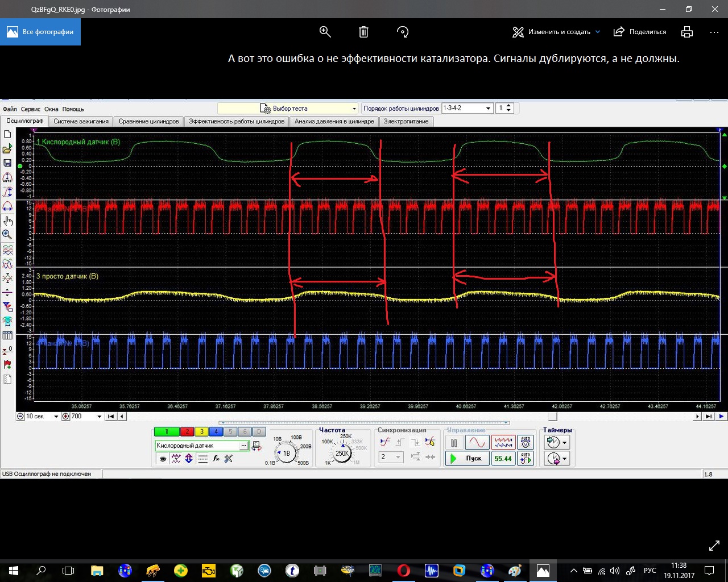This screenshot has width=728, height=582.
Task: Click the horizontal timeline scrollbar thumb
Action: (552, 417)
